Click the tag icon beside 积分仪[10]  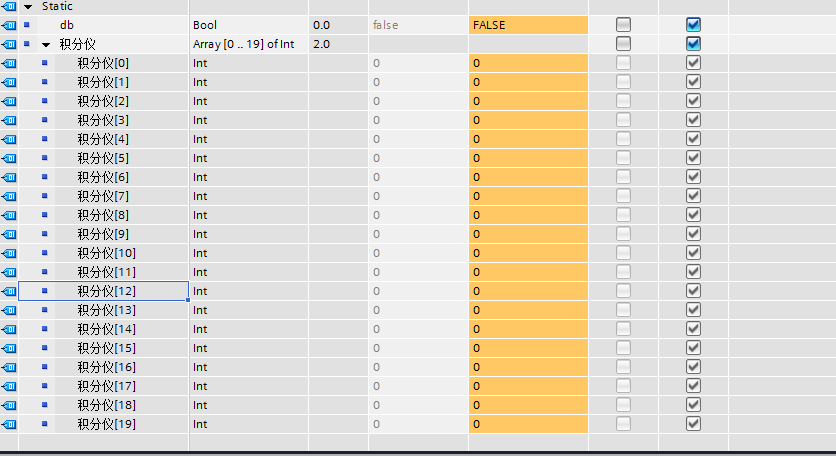9,253
